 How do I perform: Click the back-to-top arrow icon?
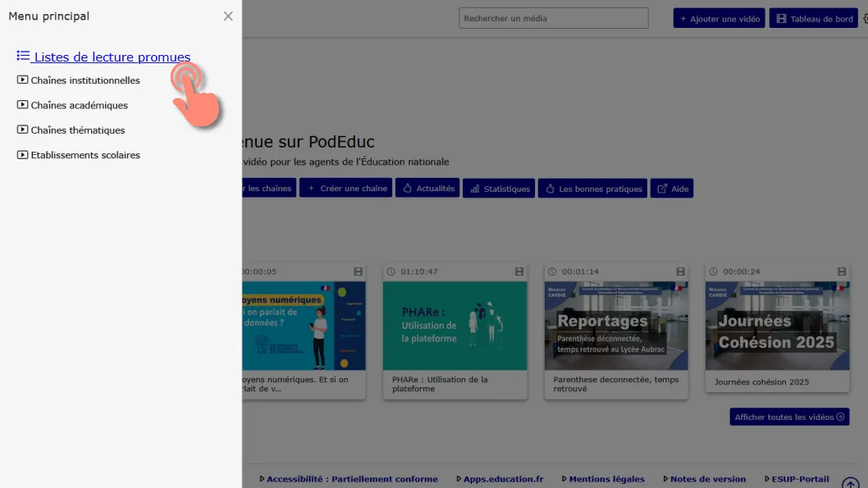[851, 482]
